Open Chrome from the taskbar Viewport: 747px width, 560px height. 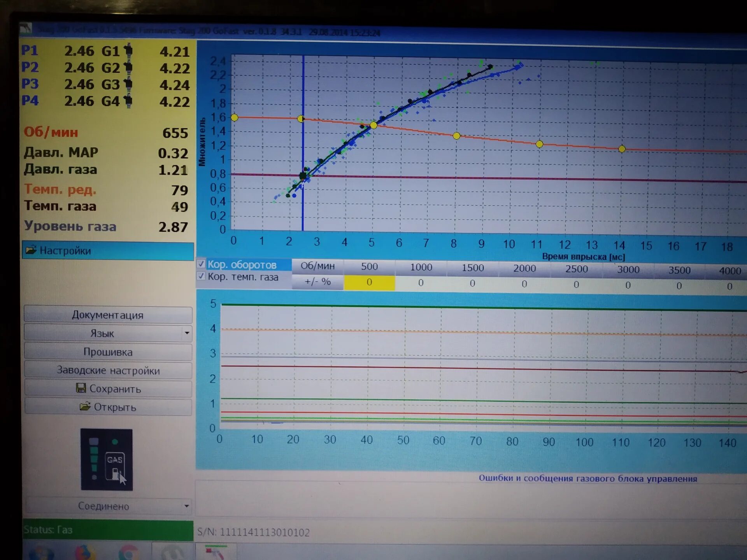pyautogui.click(x=128, y=553)
